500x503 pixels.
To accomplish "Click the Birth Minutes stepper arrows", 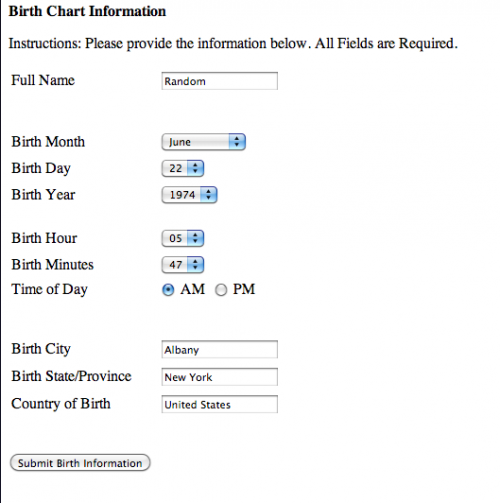I will click(x=195, y=265).
